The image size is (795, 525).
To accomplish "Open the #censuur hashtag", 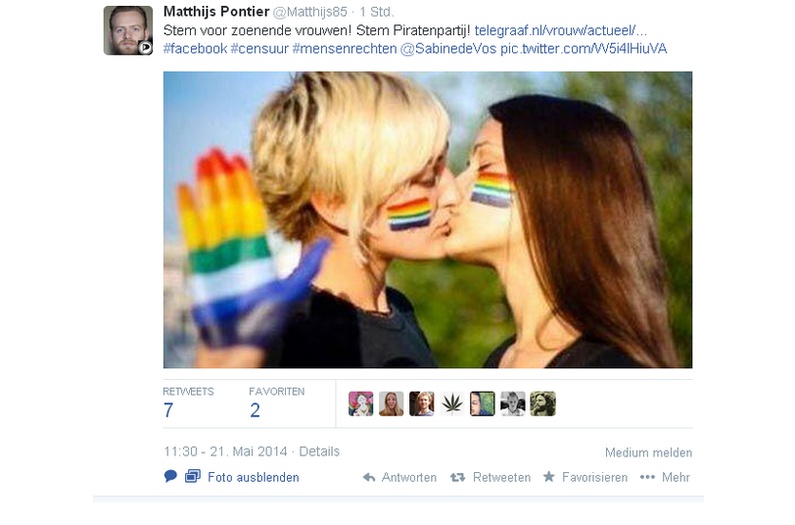I will coord(260,49).
